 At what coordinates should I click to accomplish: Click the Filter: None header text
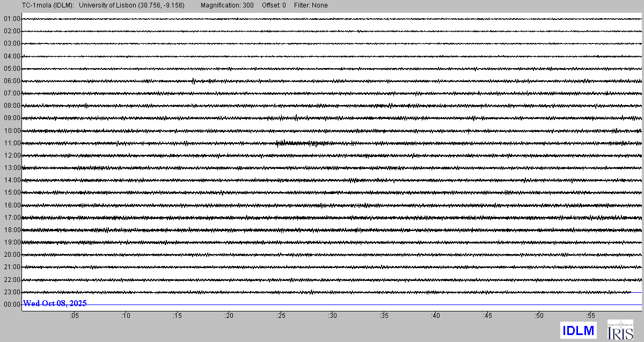311,5
